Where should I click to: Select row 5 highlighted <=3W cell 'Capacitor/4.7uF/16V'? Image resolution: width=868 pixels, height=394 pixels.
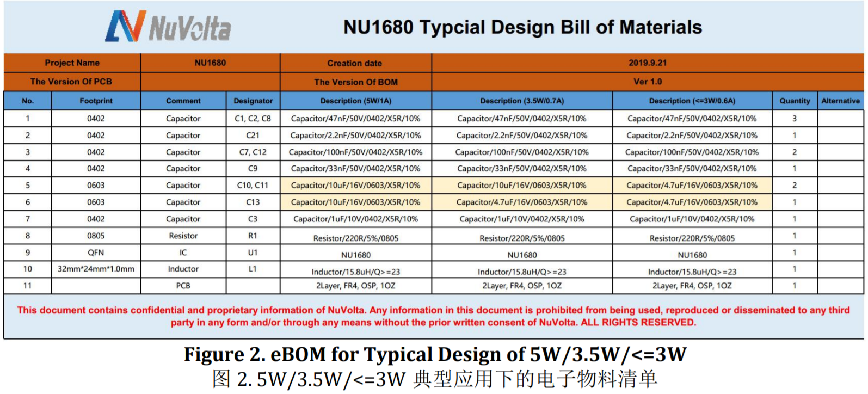tap(692, 185)
